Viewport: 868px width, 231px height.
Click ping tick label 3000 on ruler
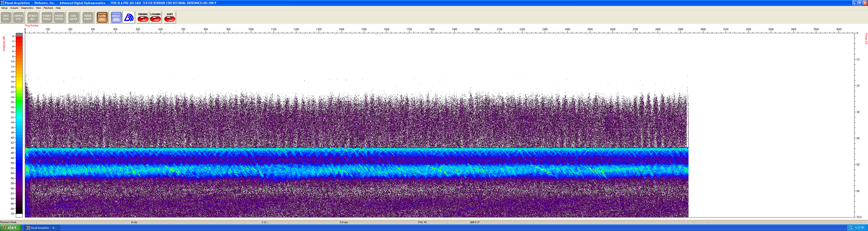coord(703,30)
